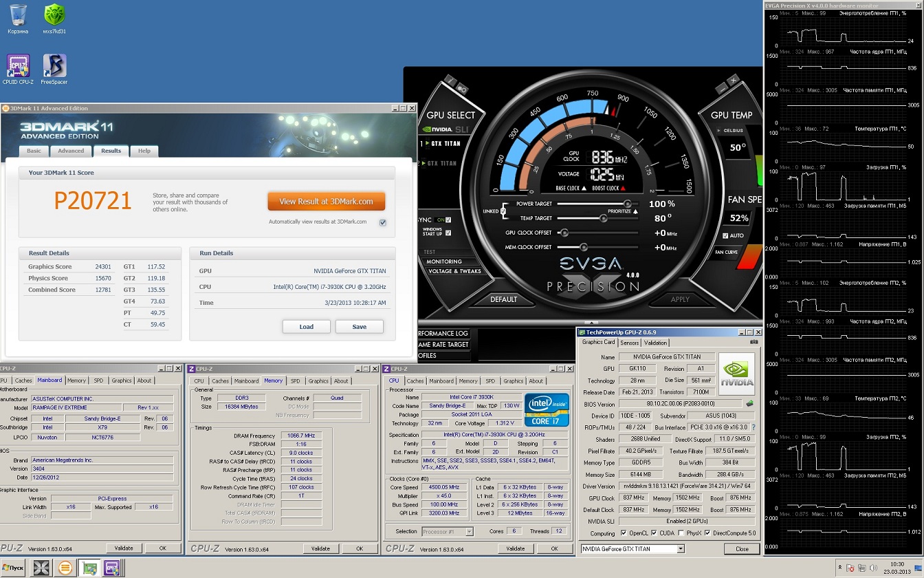Click the BIOS save chip icon in GPU-Z
This screenshot has width=924, height=578.
coord(749,404)
